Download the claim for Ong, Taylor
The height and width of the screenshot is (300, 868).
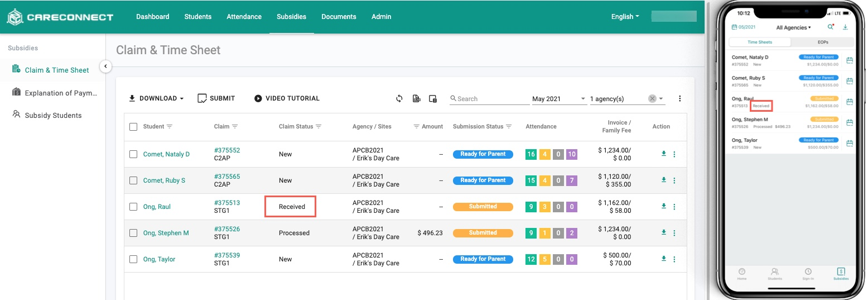click(664, 259)
